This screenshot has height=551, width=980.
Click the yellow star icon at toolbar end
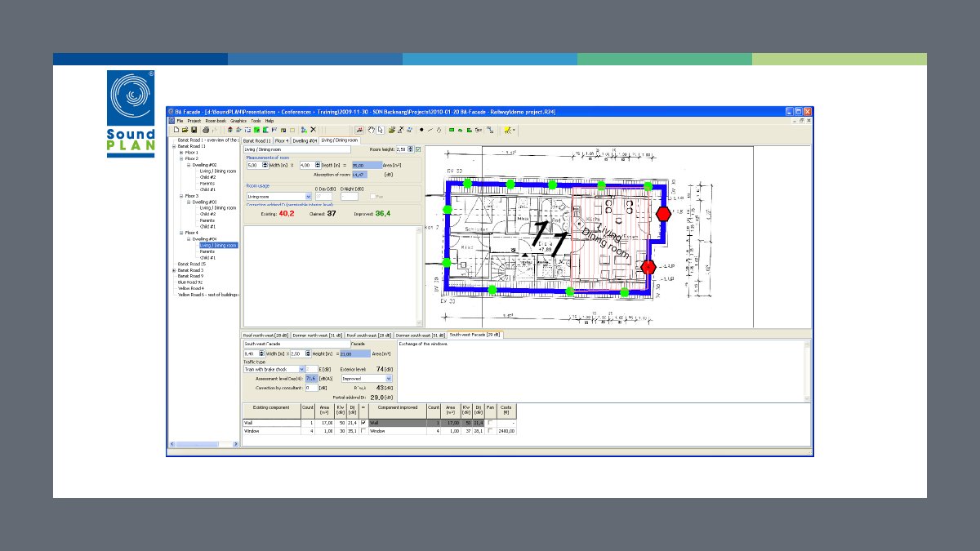[507, 129]
